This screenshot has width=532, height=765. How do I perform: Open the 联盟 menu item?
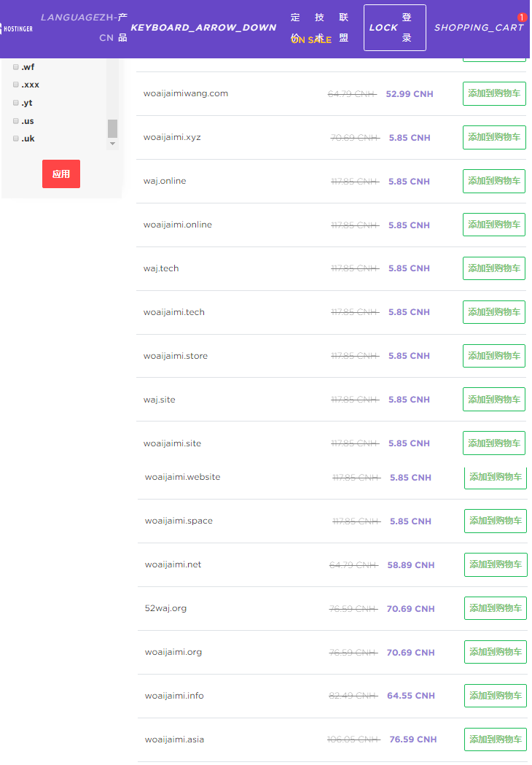click(x=344, y=28)
